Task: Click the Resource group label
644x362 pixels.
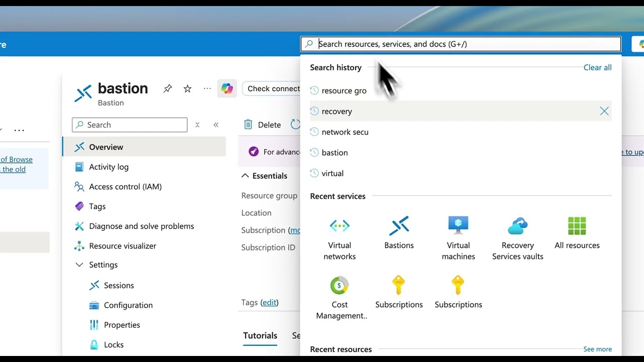Action: (x=269, y=196)
